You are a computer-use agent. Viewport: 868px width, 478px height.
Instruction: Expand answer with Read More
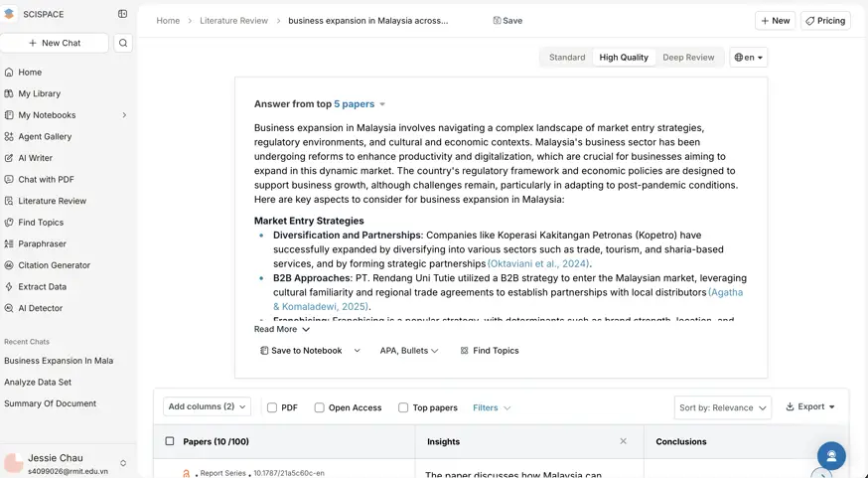(282, 329)
